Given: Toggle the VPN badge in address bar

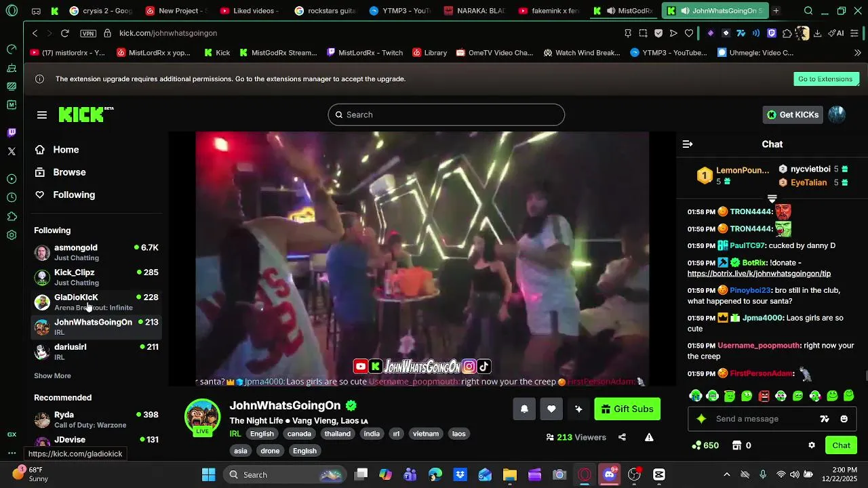Looking at the screenshot, I should [87, 33].
